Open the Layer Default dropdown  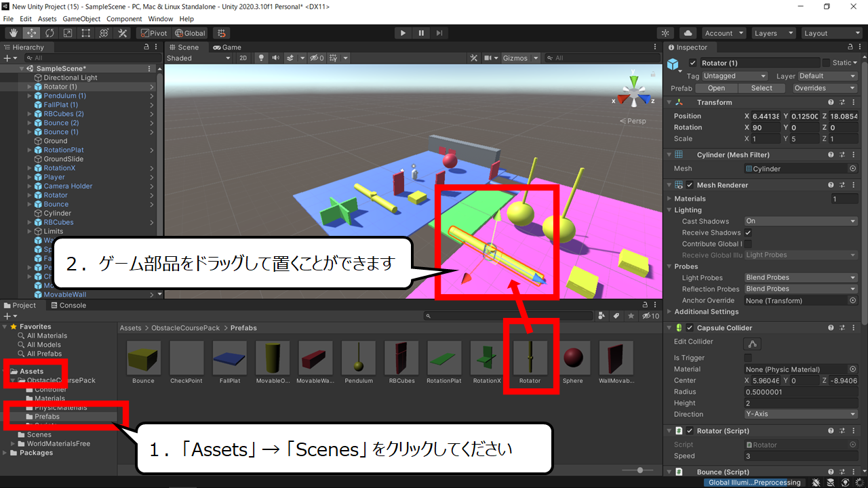click(827, 76)
